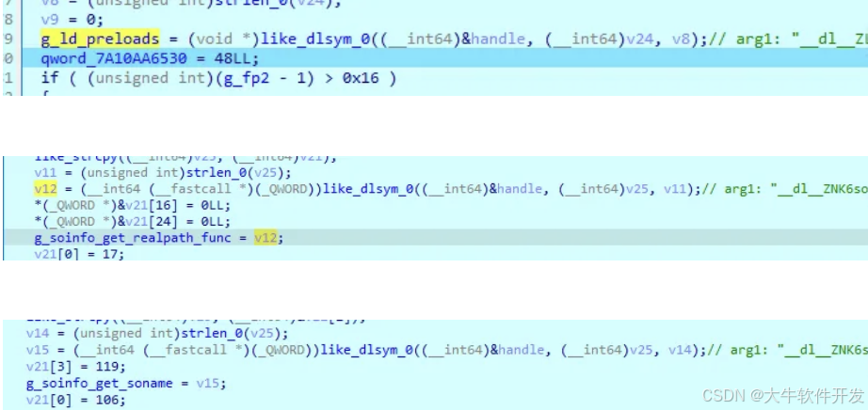Click the 0x16 constant in the if statement

click(361, 78)
